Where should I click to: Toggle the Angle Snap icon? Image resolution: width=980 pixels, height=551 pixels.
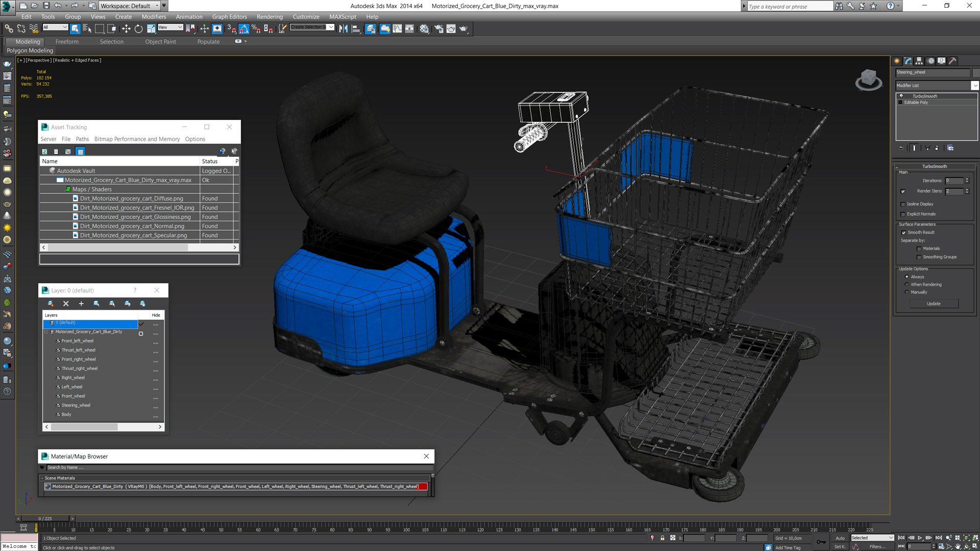(x=244, y=29)
